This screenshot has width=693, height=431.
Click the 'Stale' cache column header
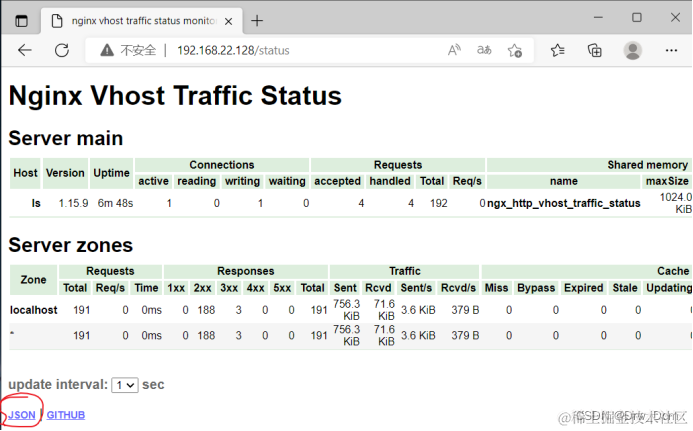click(x=624, y=288)
